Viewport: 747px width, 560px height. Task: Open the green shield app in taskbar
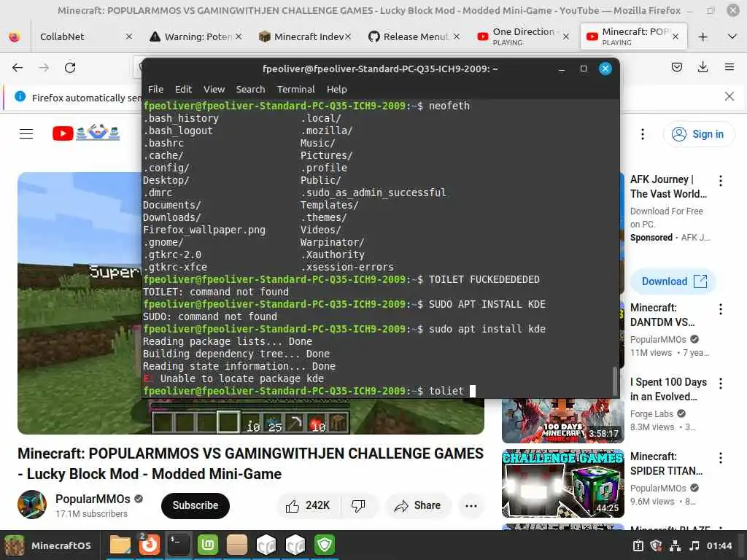(325, 545)
